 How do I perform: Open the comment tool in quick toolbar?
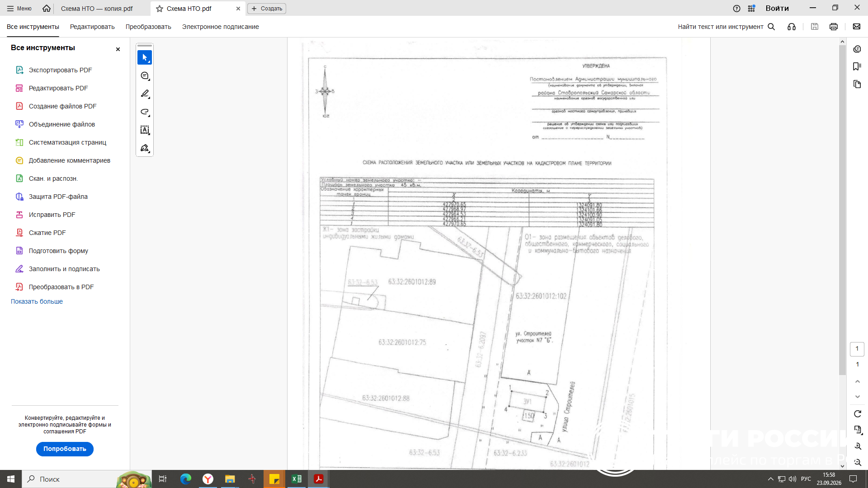pyautogui.click(x=145, y=76)
